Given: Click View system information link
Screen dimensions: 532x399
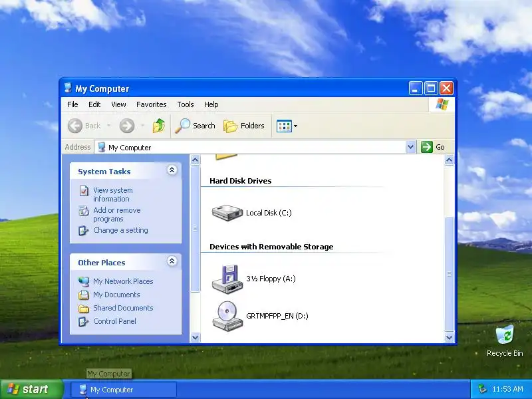Looking at the screenshot, I should pos(113,194).
